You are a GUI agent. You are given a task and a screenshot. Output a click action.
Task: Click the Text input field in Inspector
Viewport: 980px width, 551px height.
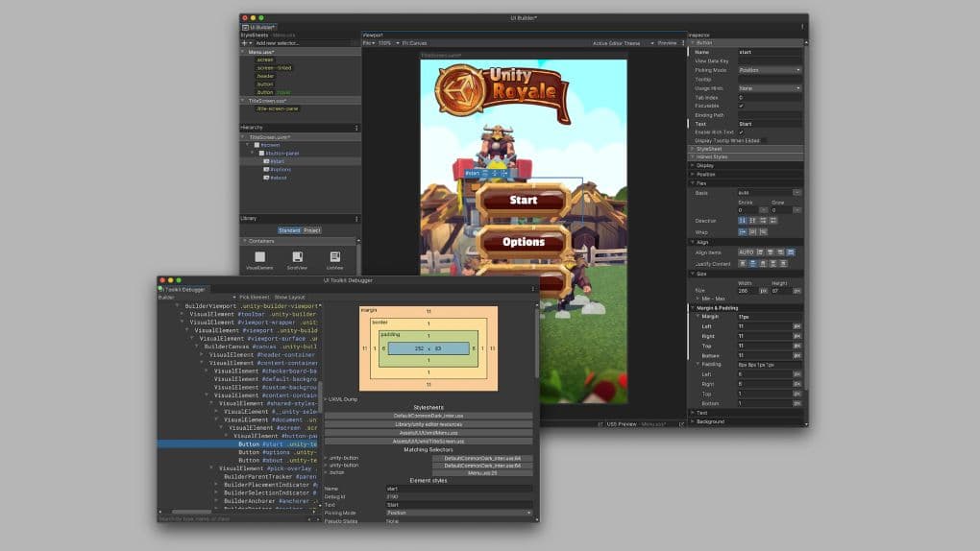(x=770, y=124)
